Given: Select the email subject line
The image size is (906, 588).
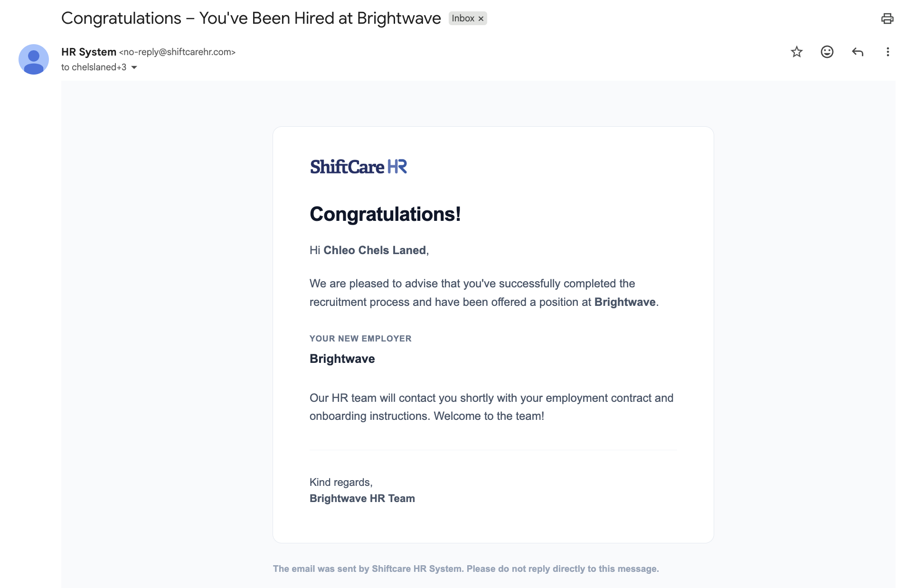Looking at the screenshot, I should (x=250, y=18).
